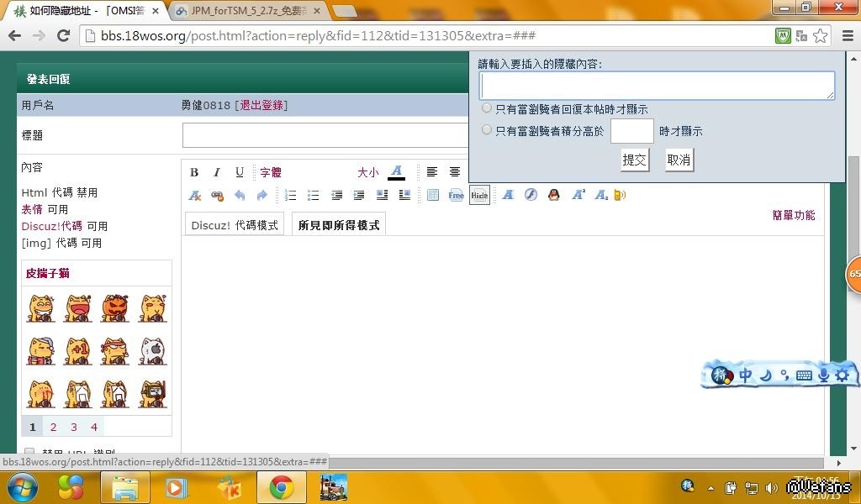Click the Hide hidden-content toolbar icon
Screen dimensions: 861x504
[479, 195]
